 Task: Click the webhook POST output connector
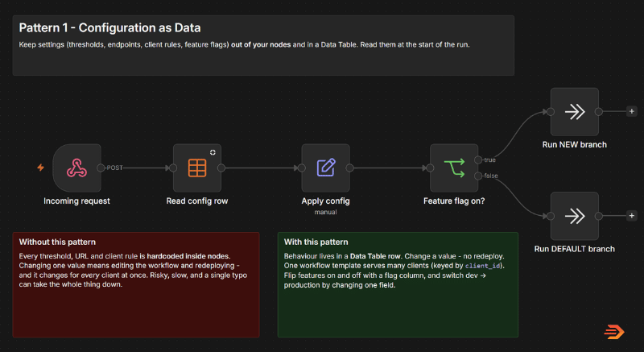[x=101, y=168]
